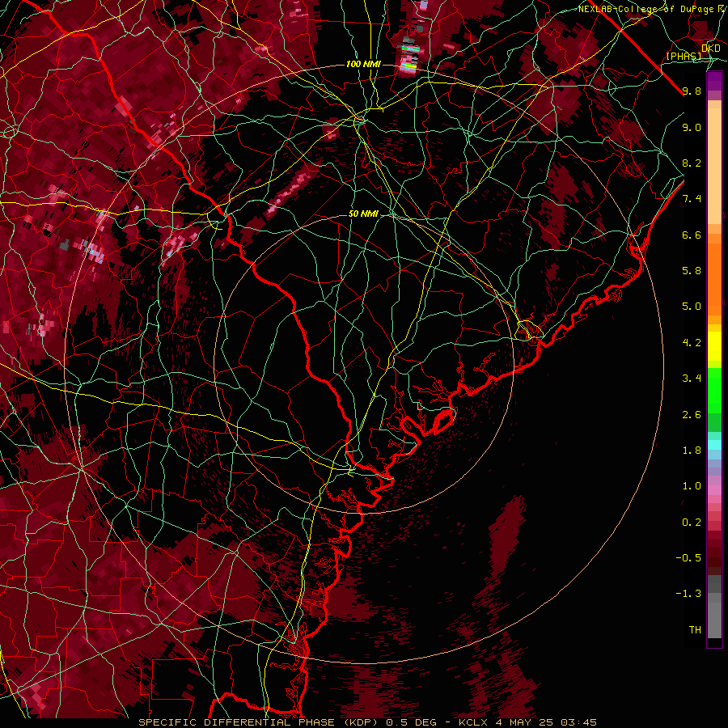The height and width of the screenshot is (728, 728).
Task: Click the '50 NMI' range ring label
Action: 363,214
